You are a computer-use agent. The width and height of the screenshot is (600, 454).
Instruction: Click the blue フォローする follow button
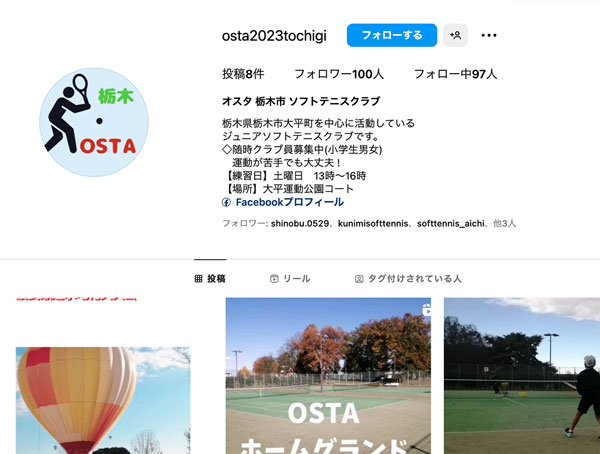point(392,35)
